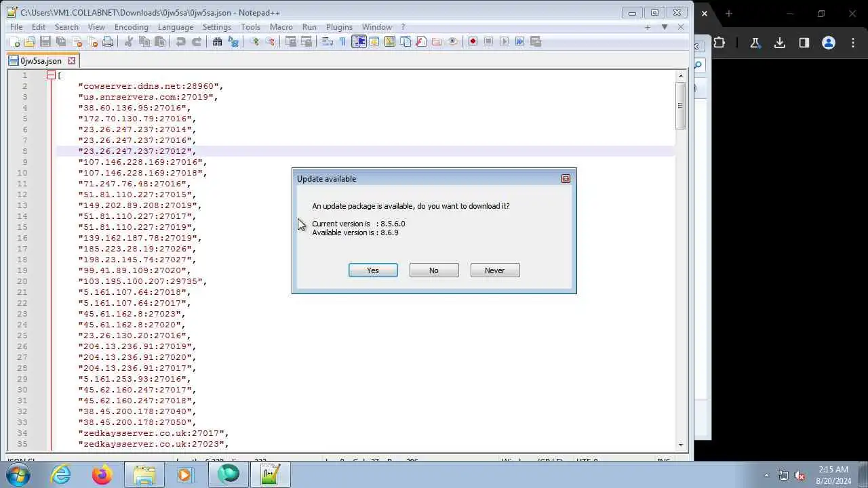Screen dimensions: 868x488
Task: Click the Chrome downloads icon
Action: (780, 43)
